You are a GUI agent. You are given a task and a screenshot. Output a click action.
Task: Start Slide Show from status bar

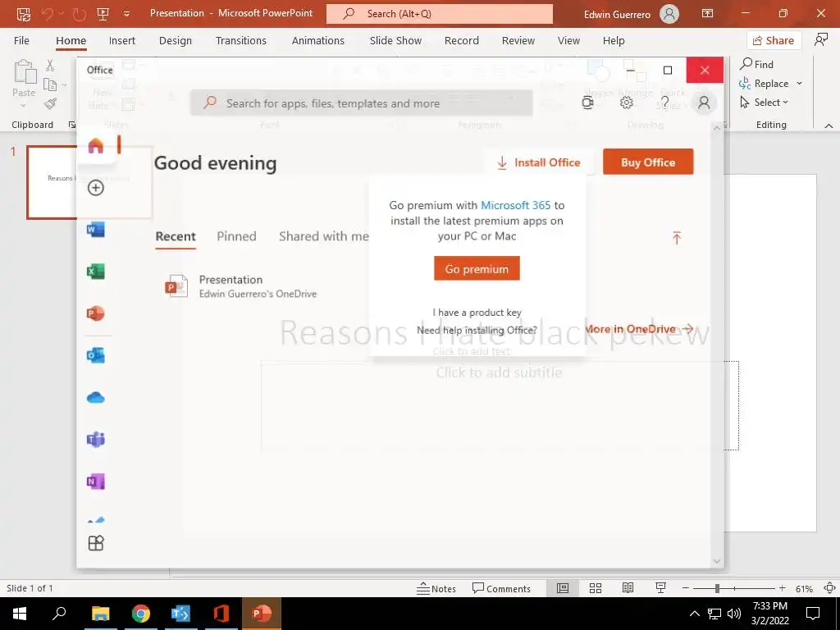tap(660, 588)
